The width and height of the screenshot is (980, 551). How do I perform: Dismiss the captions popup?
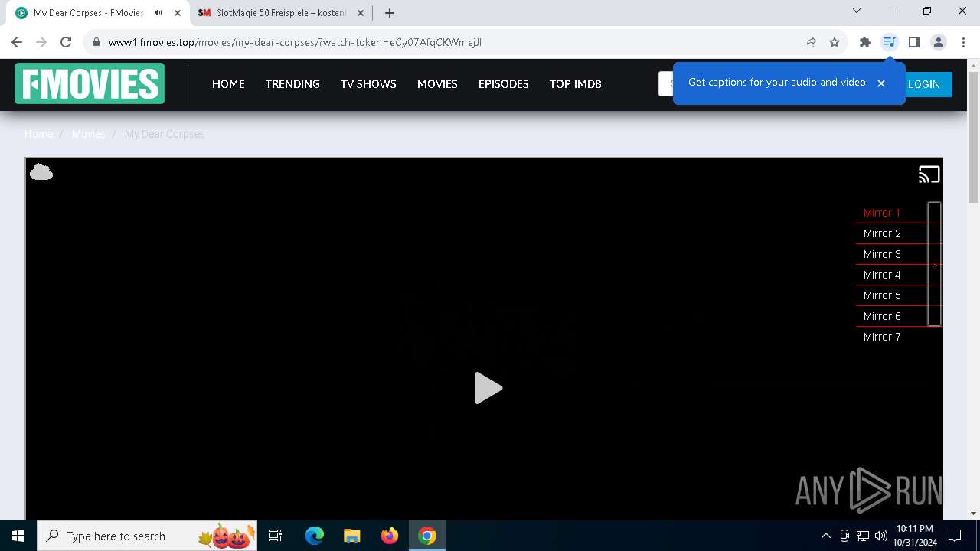click(x=881, y=83)
